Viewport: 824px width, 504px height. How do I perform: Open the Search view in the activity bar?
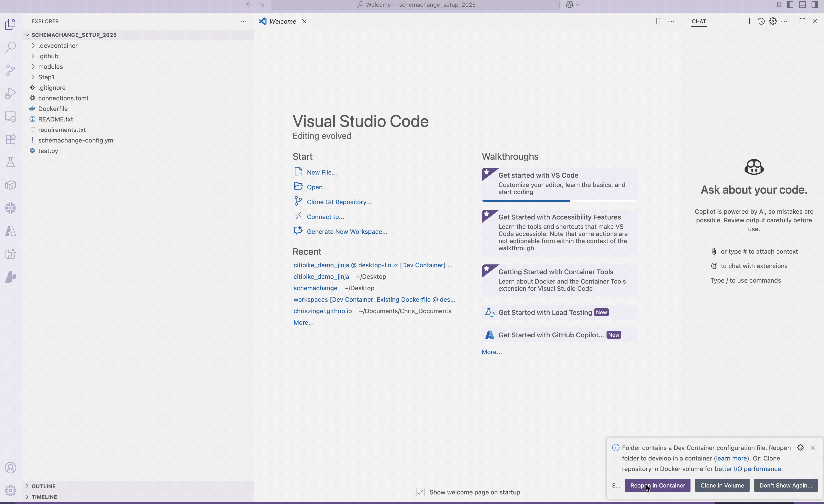[x=10, y=47]
